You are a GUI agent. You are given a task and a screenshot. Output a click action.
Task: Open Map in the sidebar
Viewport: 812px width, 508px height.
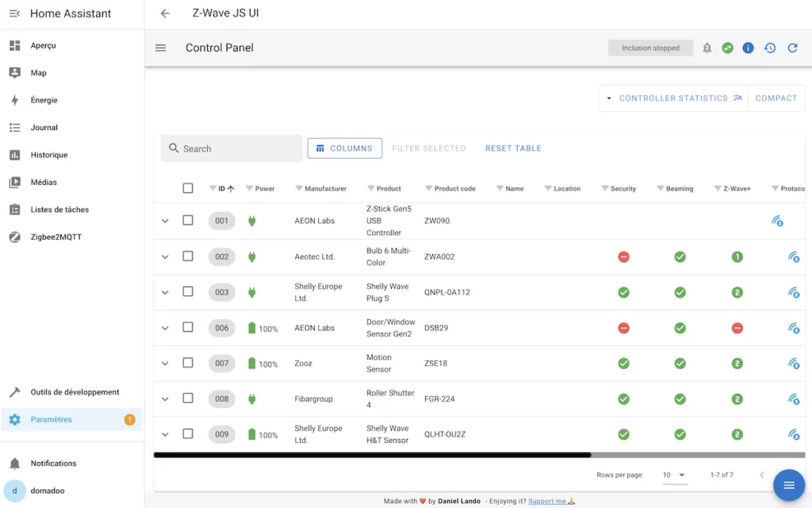[72, 72]
